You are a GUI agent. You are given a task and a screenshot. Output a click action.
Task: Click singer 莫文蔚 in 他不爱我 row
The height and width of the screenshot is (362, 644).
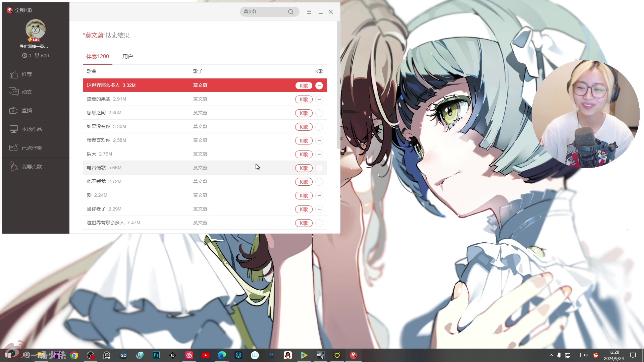click(x=200, y=181)
